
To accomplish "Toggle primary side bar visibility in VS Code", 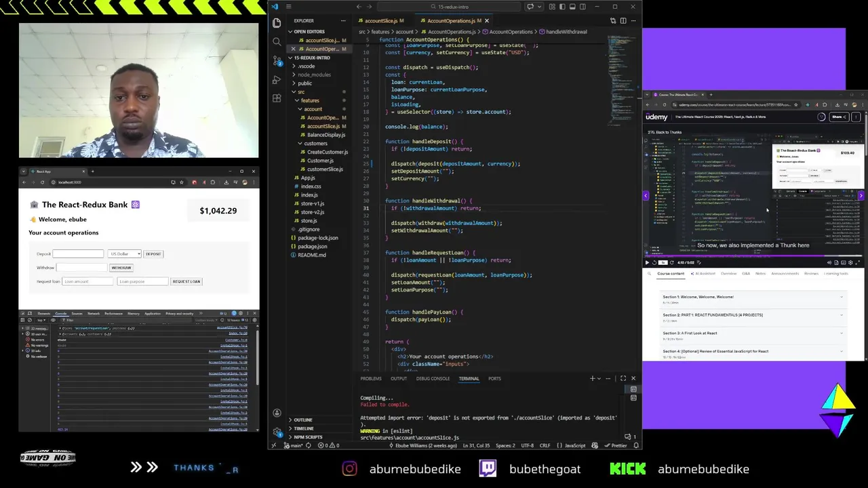I will click(563, 7).
